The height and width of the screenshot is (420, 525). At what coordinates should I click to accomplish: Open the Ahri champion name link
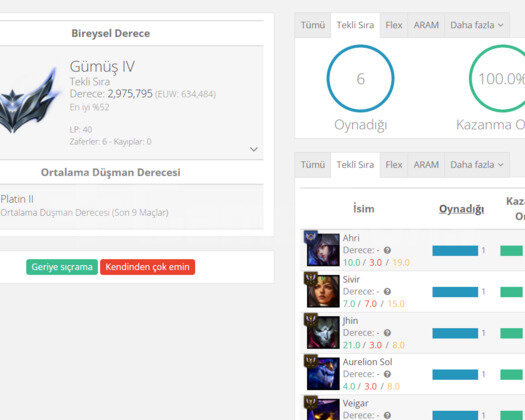click(x=351, y=238)
